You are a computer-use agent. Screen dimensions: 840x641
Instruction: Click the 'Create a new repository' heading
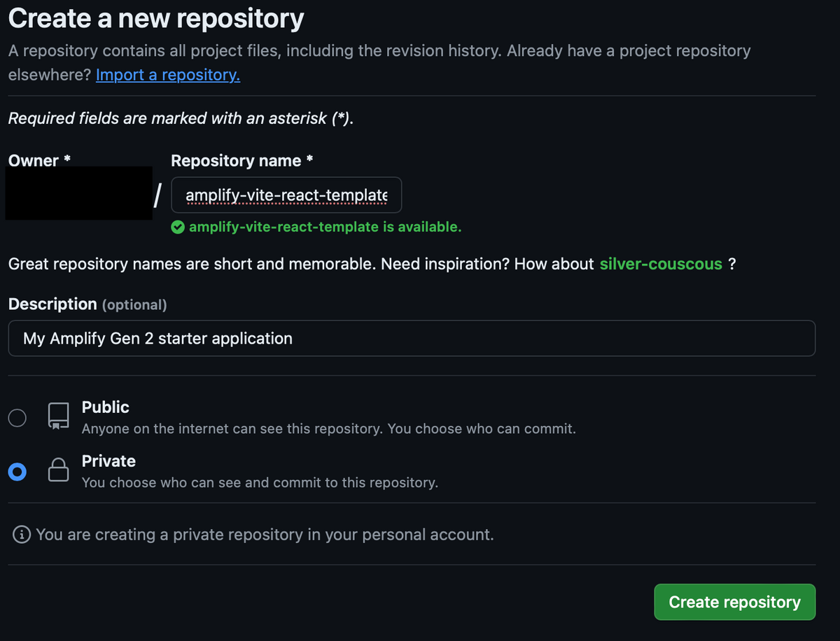[156, 18]
